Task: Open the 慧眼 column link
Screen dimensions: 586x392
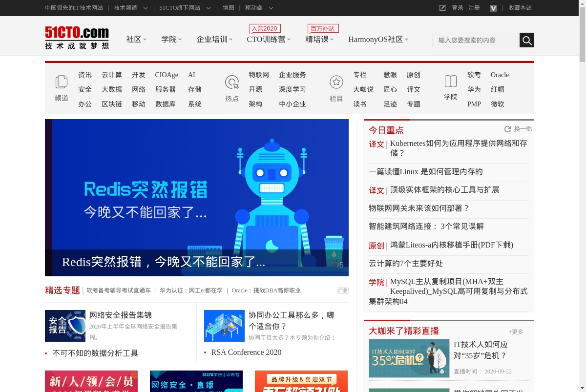Action: click(x=390, y=75)
